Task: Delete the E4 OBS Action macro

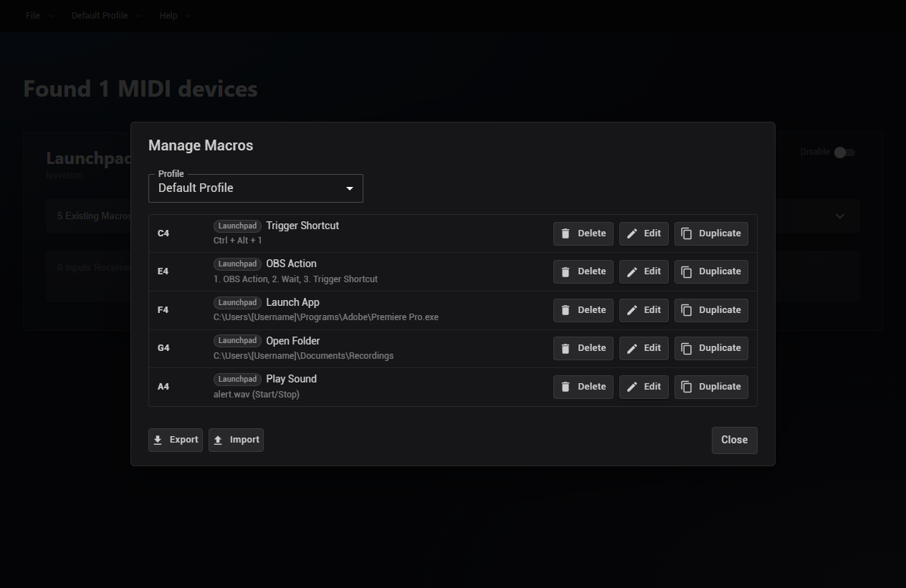Action: click(x=583, y=271)
